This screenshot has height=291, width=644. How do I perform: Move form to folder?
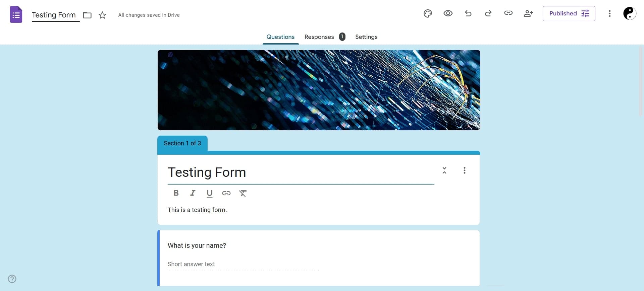(x=87, y=15)
